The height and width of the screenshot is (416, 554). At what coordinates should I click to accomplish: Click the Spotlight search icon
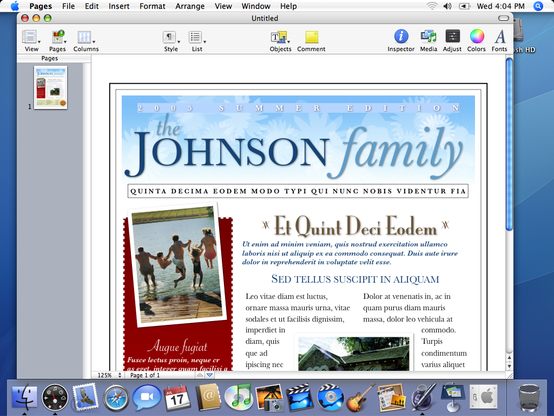tap(538, 6)
